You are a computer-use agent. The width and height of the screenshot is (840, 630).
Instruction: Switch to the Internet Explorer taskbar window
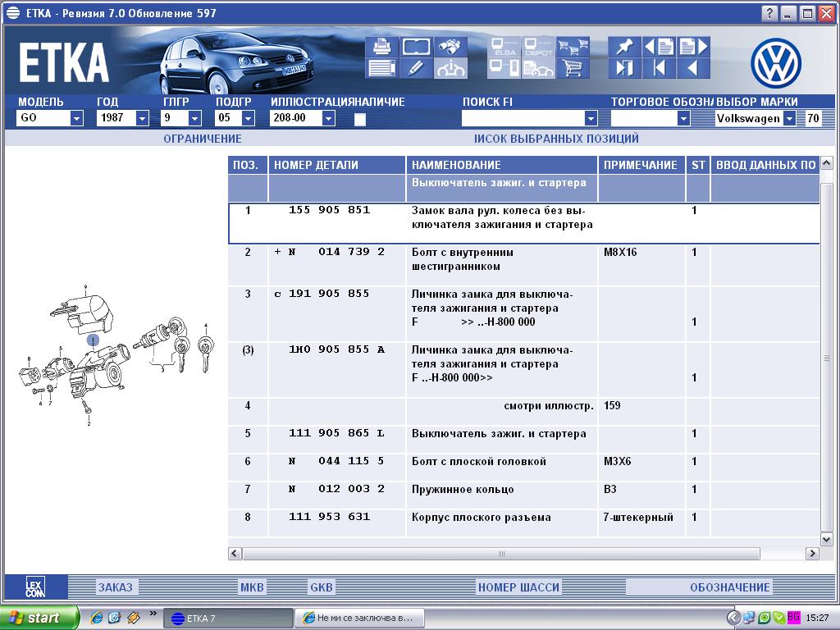point(360,619)
